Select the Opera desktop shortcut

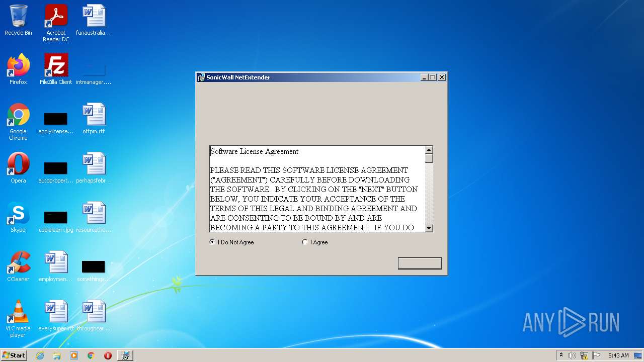[x=18, y=168]
